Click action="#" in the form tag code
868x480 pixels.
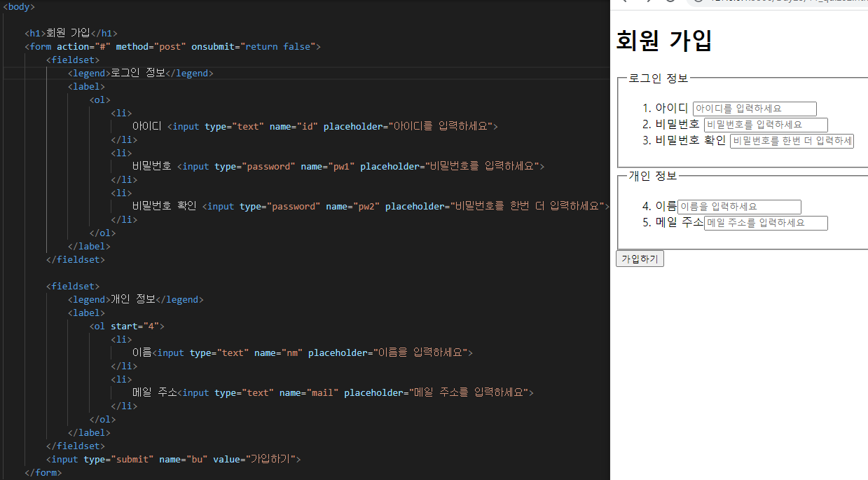pyautogui.click(x=83, y=46)
